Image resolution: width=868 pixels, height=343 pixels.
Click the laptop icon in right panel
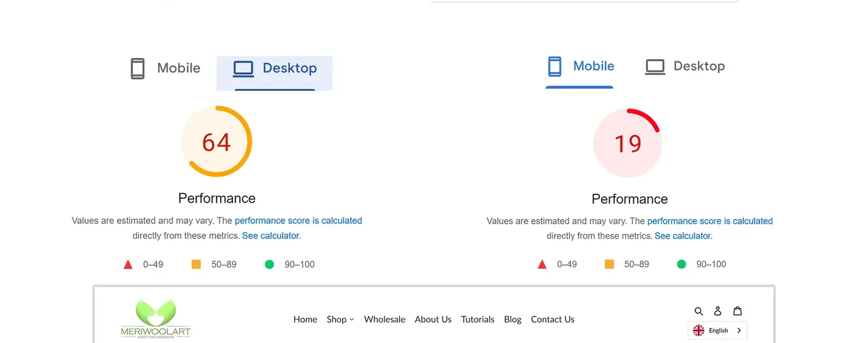(x=655, y=67)
